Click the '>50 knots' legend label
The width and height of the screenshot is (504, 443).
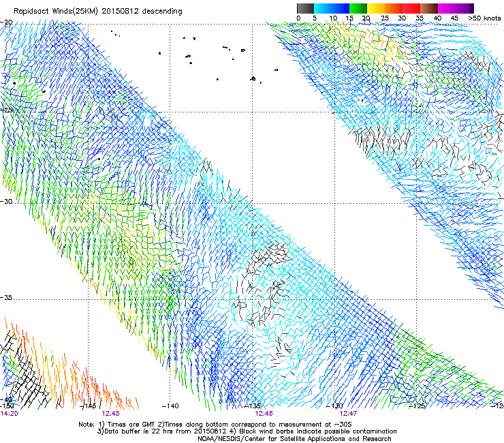(x=484, y=18)
